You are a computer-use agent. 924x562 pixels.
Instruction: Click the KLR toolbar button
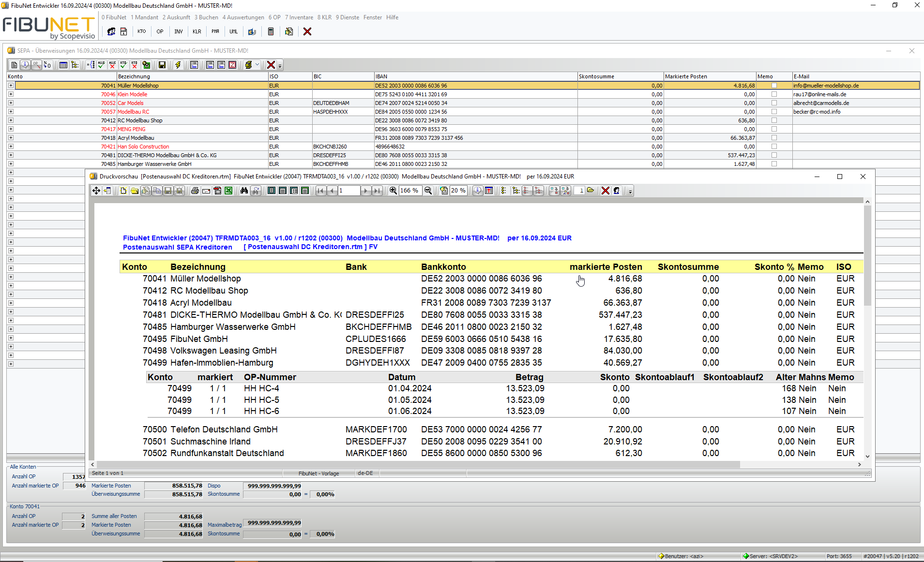[x=197, y=31]
